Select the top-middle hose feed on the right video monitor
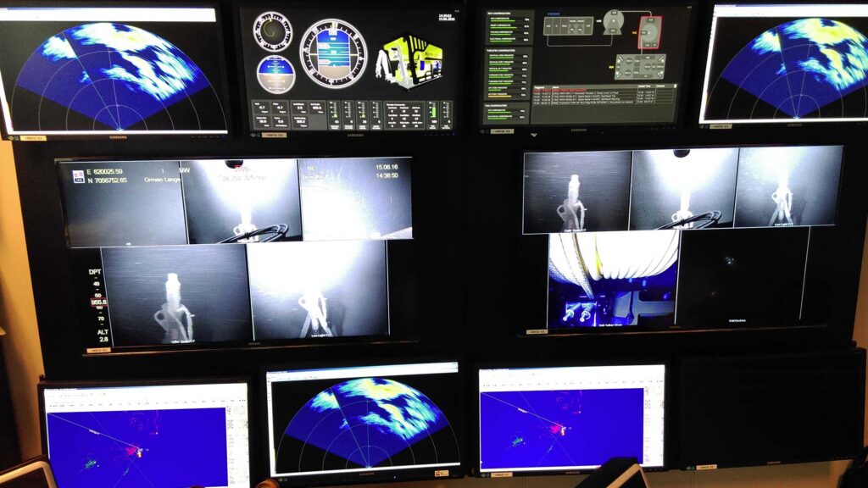The width and height of the screenshot is (868, 488). [684, 188]
